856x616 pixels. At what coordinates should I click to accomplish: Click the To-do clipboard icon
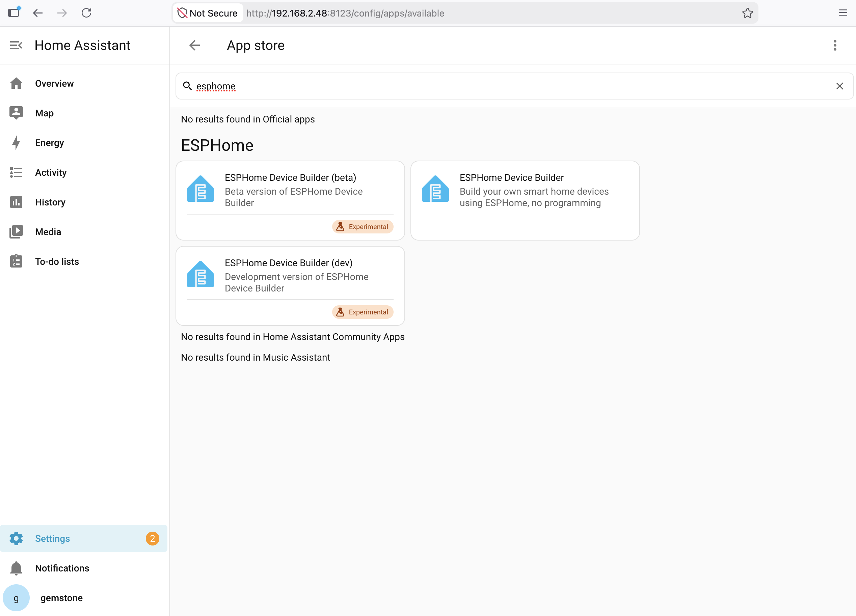(x=16, y=261)
